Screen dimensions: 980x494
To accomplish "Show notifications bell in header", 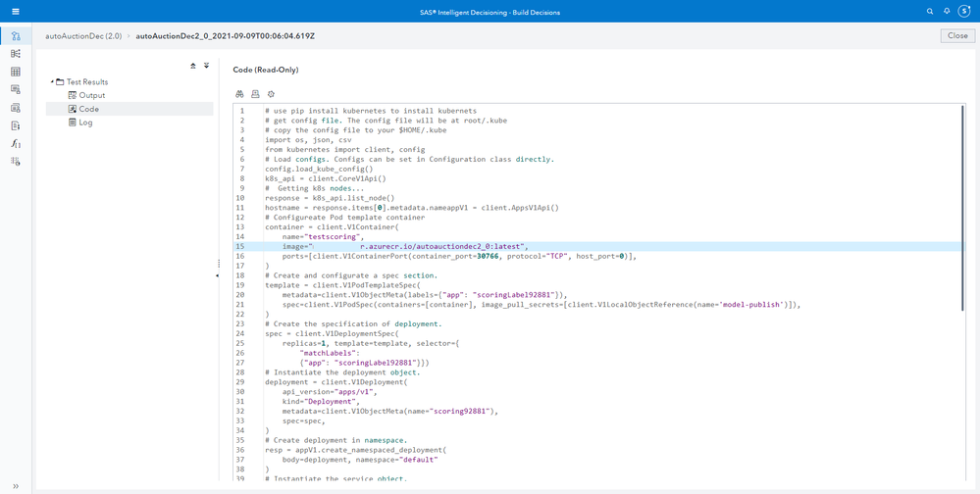I will [x=947, y=11].
